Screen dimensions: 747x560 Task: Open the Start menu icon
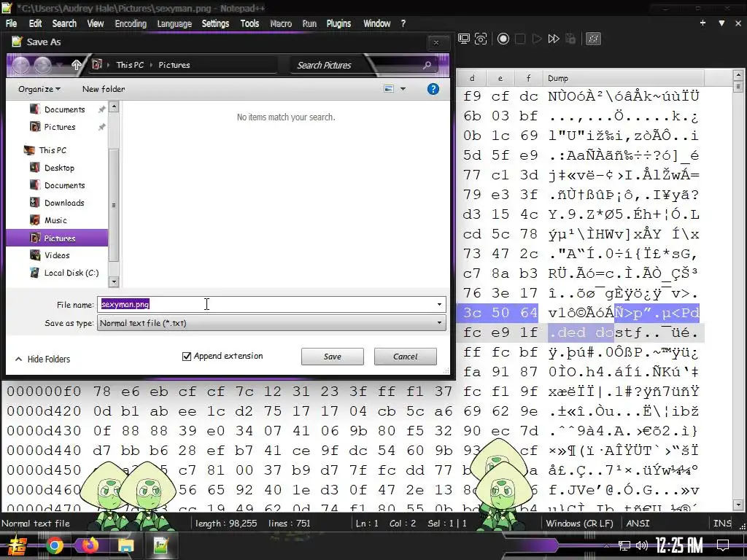click(x=16, y=545)
